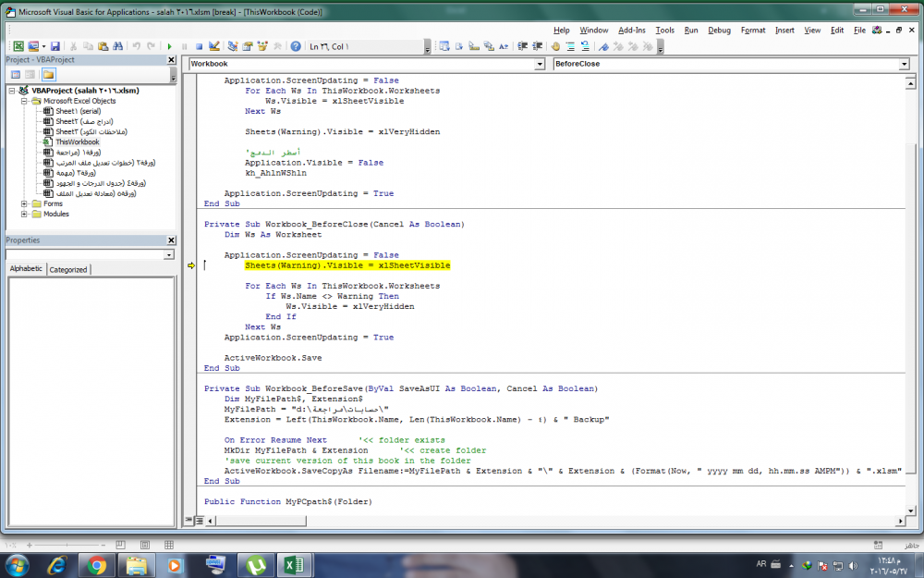
Task: Collapse the Microsoft Excel Objects folder
Action: coord(24,101)
